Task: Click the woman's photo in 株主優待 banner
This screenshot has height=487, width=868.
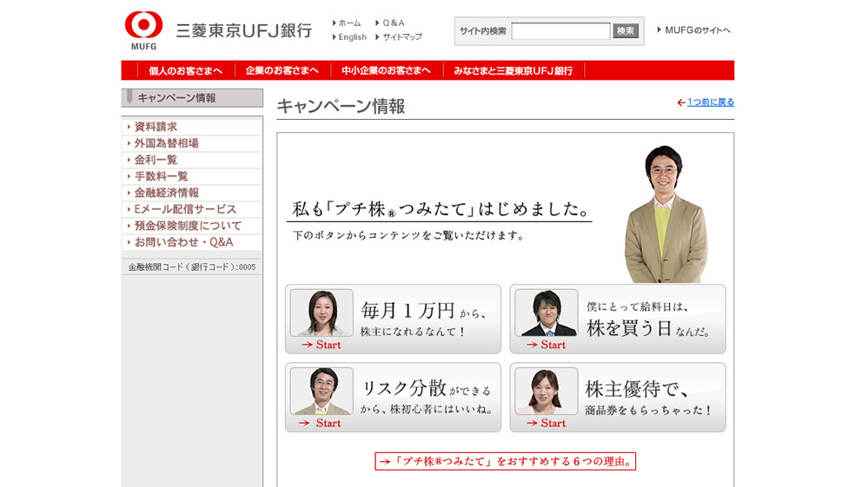Action: [547, 392]
